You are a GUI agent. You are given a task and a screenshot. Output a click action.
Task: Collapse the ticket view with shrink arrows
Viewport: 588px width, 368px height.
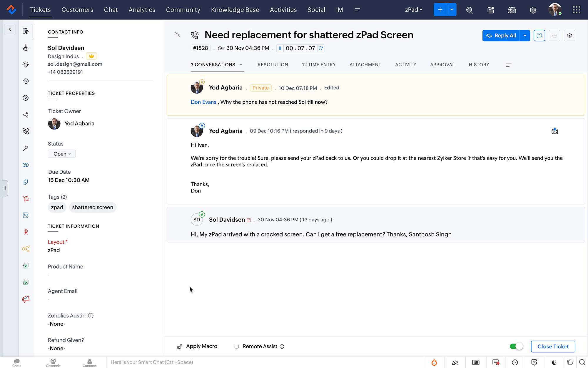(178, 34)
